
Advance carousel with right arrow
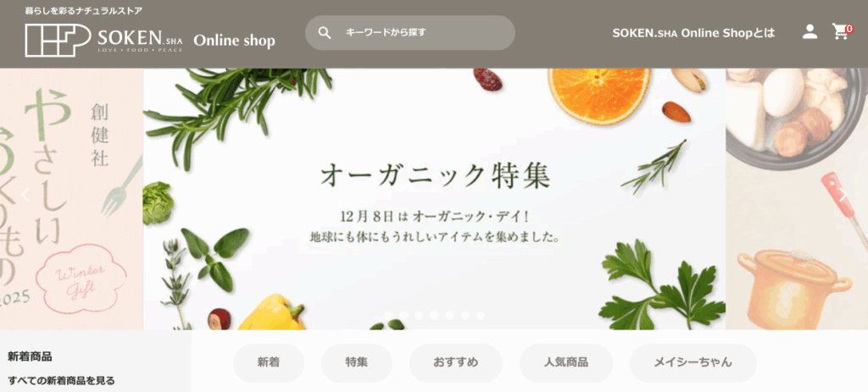(843, 195)
